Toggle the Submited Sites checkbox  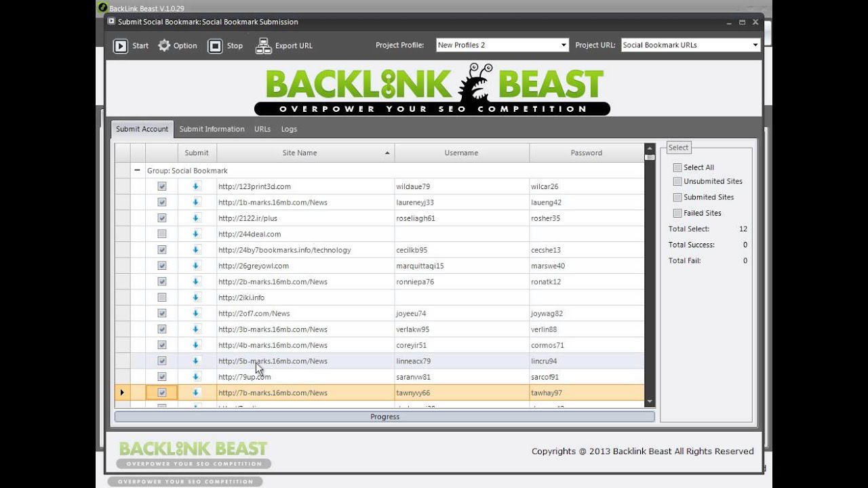pyautogui.click(x=677, y=197)
